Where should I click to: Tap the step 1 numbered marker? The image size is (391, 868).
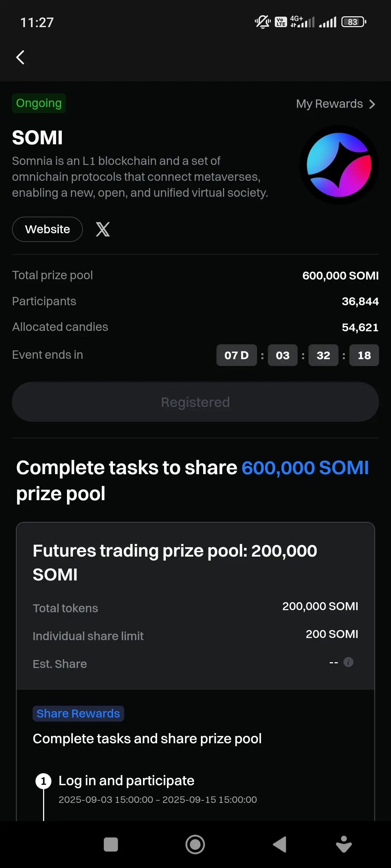coord(43,781)
